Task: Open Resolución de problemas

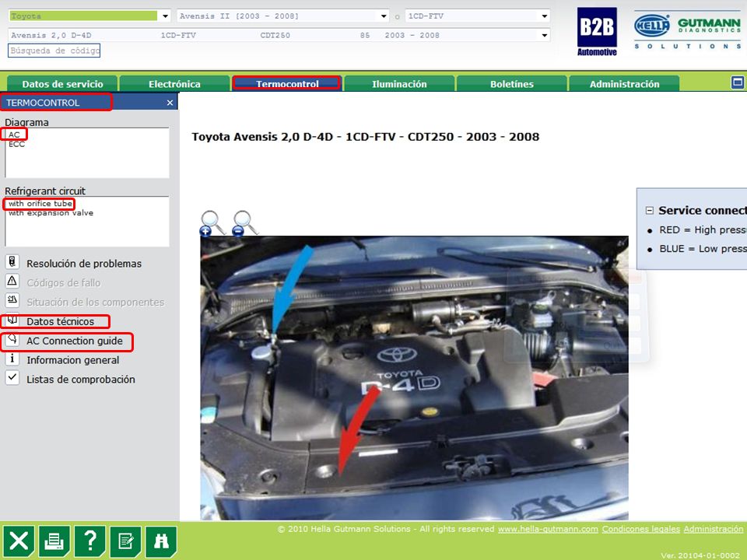Action: pos(84,264)
